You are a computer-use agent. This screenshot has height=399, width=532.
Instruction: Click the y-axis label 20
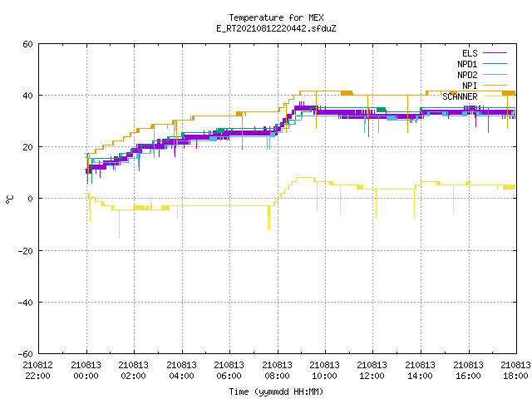(27, 147)
